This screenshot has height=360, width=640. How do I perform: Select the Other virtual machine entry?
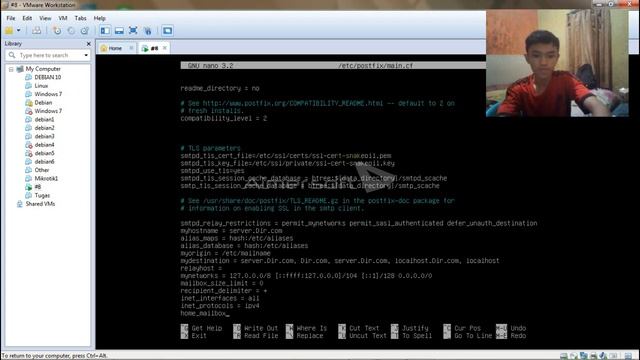coord(42,170)
